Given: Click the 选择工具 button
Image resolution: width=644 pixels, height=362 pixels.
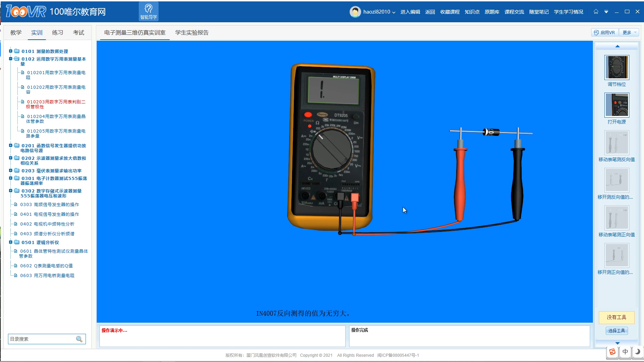Looking at the screenshot, I should pos(617,331).
